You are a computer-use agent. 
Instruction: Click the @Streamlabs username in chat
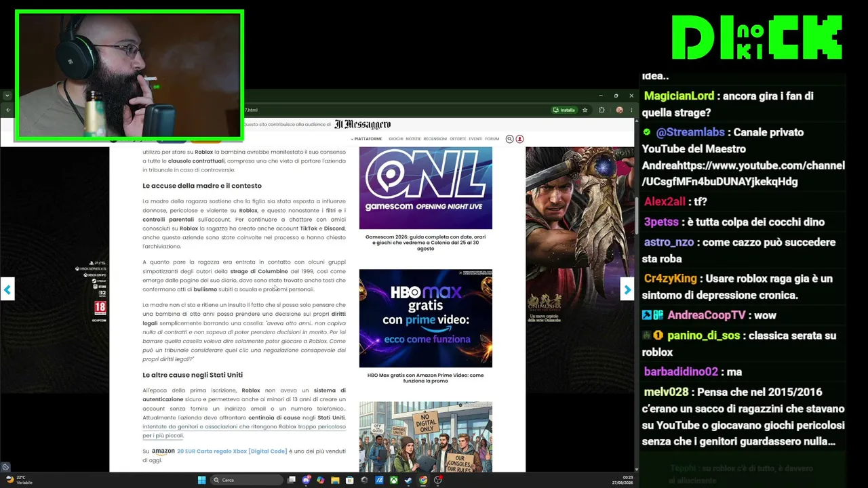690,133
